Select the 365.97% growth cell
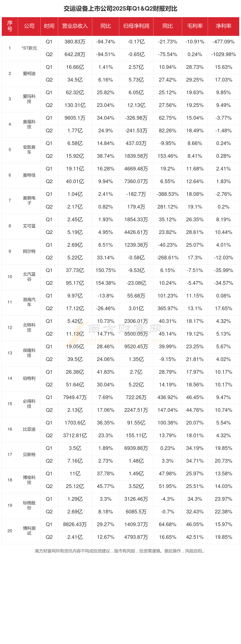The image size is (241, 644). 167,309
